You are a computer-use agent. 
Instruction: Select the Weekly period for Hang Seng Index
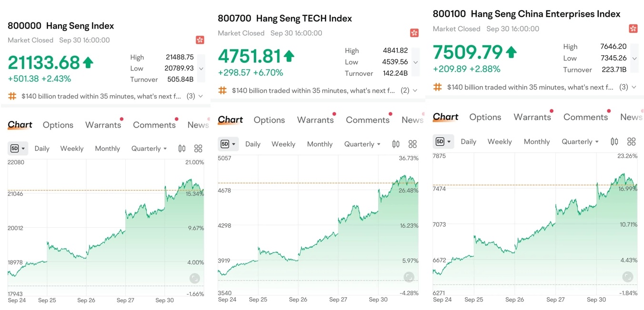[71, 148]
